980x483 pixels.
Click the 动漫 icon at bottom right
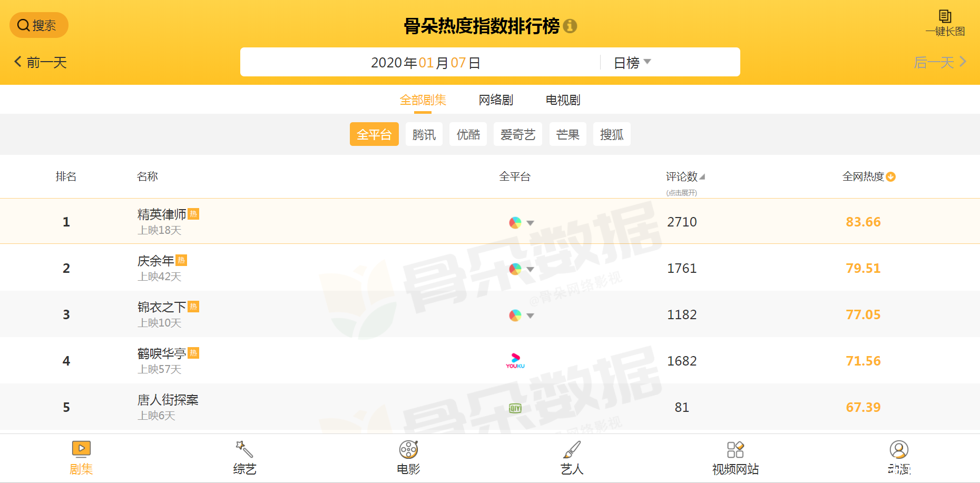[899, 450]
